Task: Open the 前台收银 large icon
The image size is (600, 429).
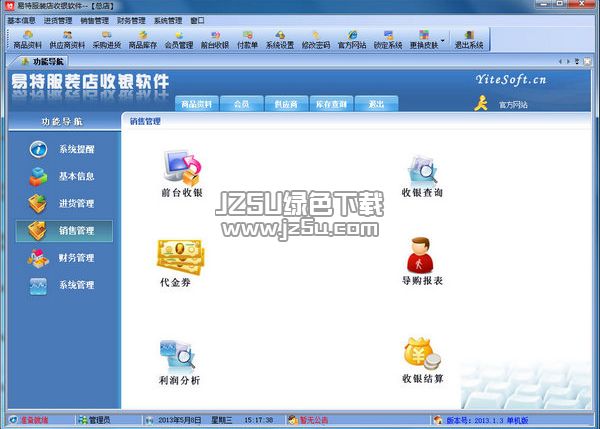Action: tap(182, 174)
